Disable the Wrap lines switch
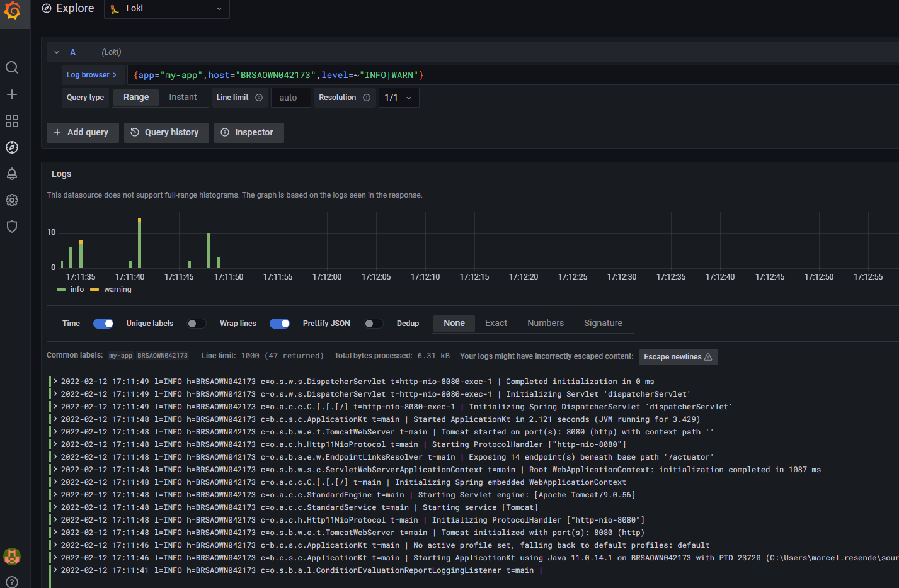 [x=279, y=323]
